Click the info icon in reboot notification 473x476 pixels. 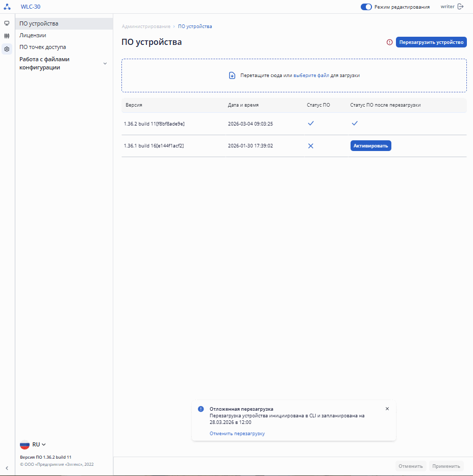[x=201, y=409]
